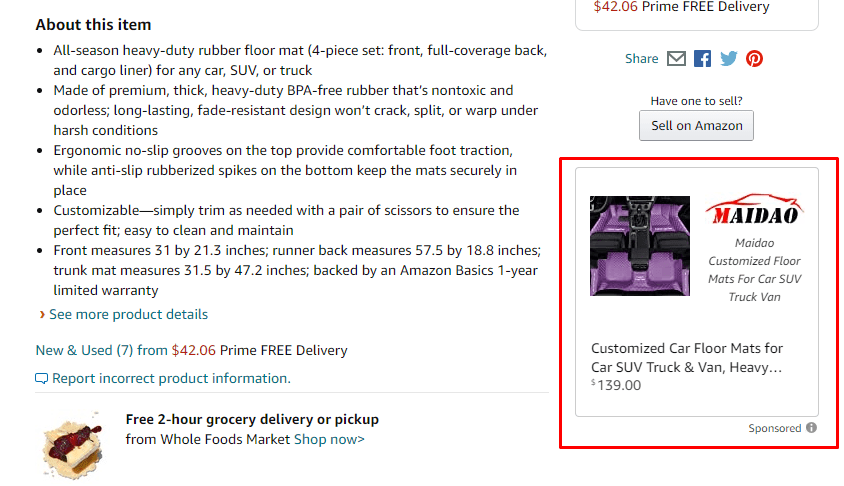Share on Facebook icon

pyautogui.click(x=702, y=58)
